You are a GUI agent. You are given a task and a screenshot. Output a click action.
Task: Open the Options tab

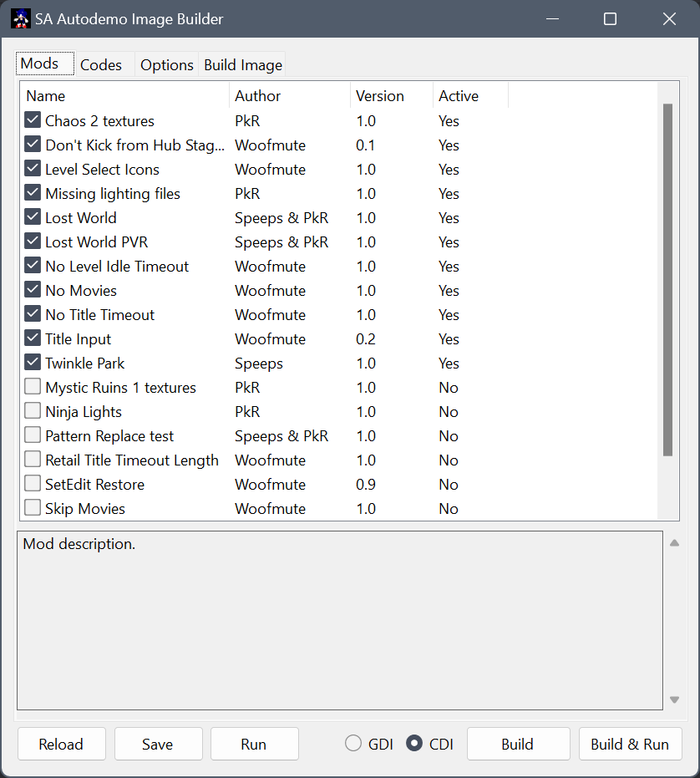coord(166,64)
